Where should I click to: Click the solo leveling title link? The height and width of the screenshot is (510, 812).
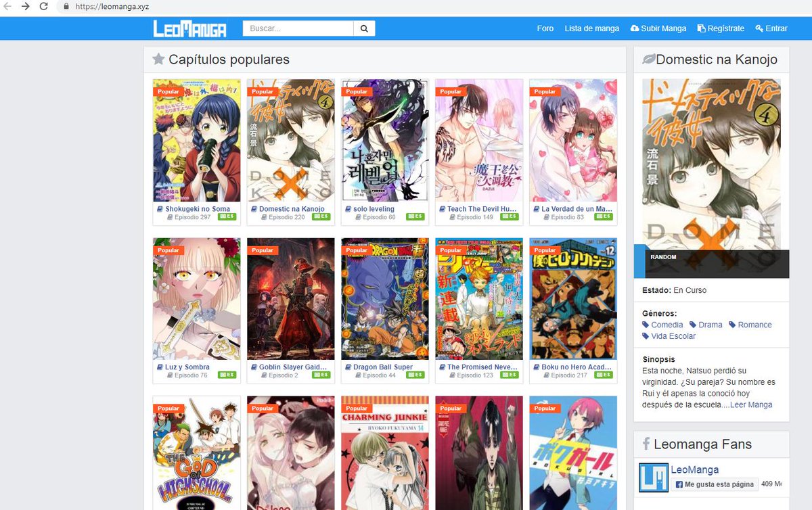374,209
